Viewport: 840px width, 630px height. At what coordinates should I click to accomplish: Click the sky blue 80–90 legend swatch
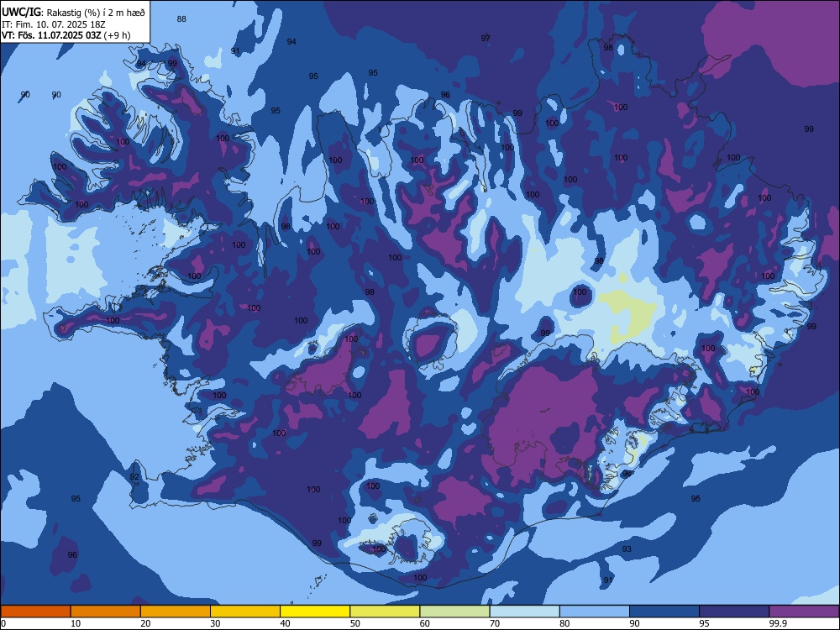[595, 612]
